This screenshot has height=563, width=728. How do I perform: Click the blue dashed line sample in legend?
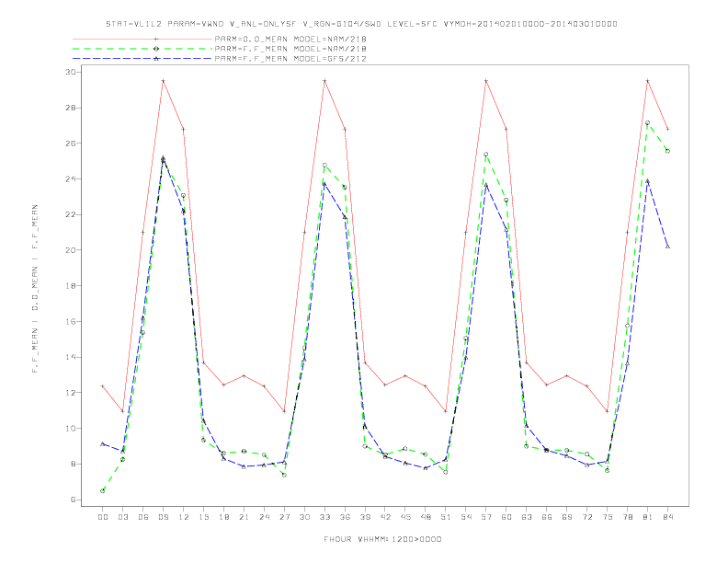142,59
